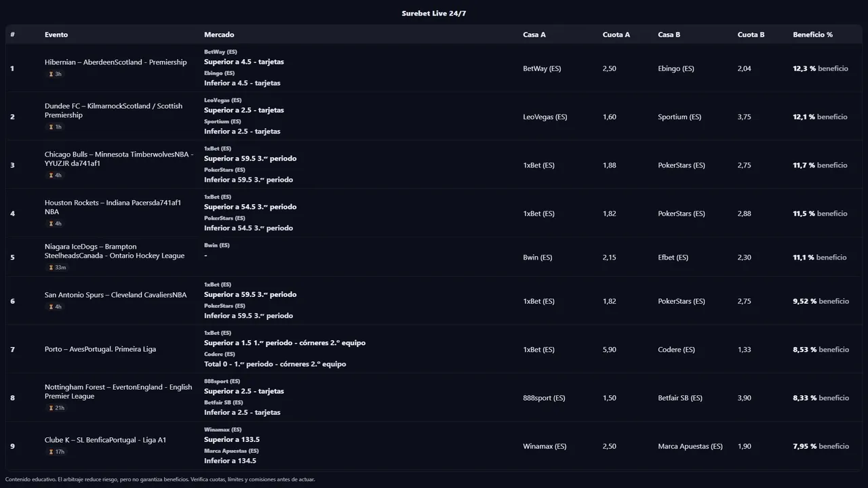Open the Porto – Aves event
The width and height of the screenshot is (868, 488).
point(100,350)
